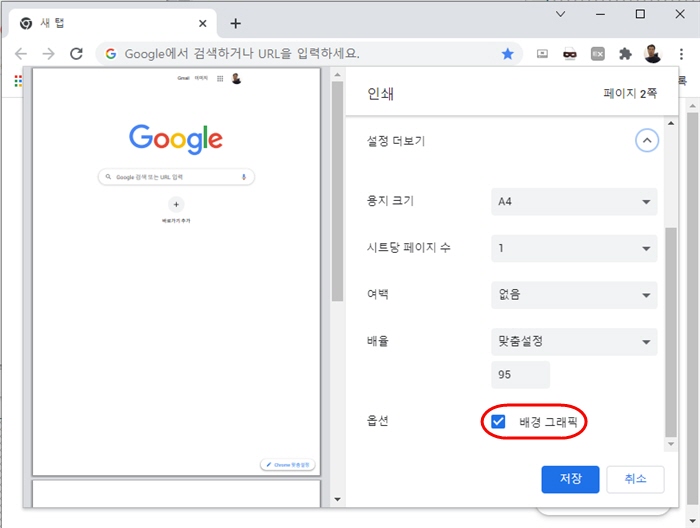Open Chrome three-dot menu
Screen dimensions: 700x528
click(681, 54)
